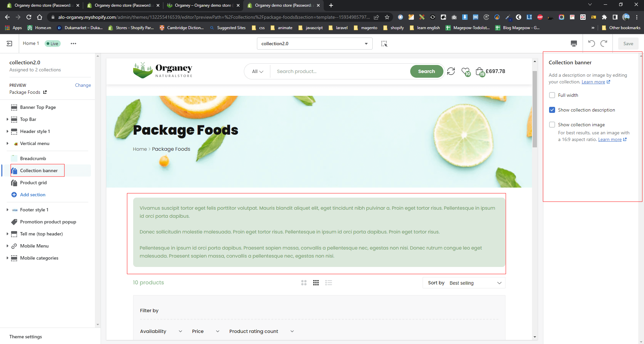The width and height of the screenshot is (644, 344).
Task: Open the collection2.0 template dropdown
Action: tap(314, 44)
